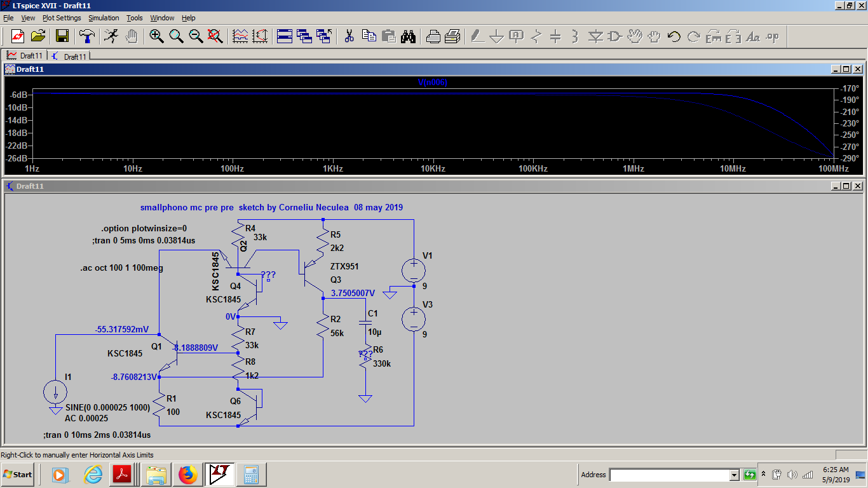Open the Simulation menu
This screenshot has height=488, width=868.
coord(104,18)
